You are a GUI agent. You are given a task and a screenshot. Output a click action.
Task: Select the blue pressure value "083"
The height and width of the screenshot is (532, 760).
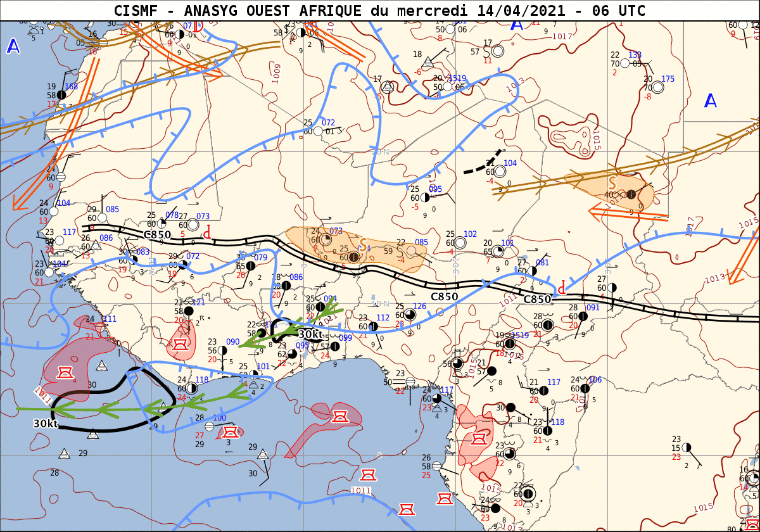tap(143, 252)
